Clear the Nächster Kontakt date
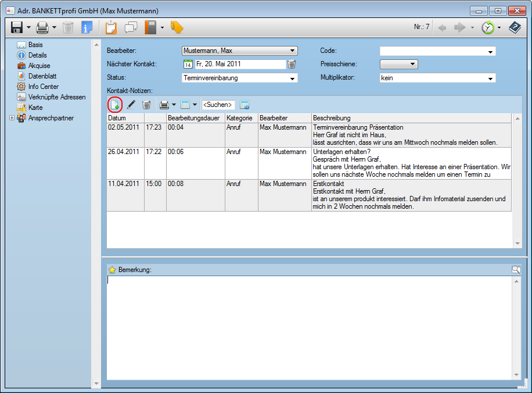Screen dimensions: 532x393 pyautogui.click(x=292, y=64)
